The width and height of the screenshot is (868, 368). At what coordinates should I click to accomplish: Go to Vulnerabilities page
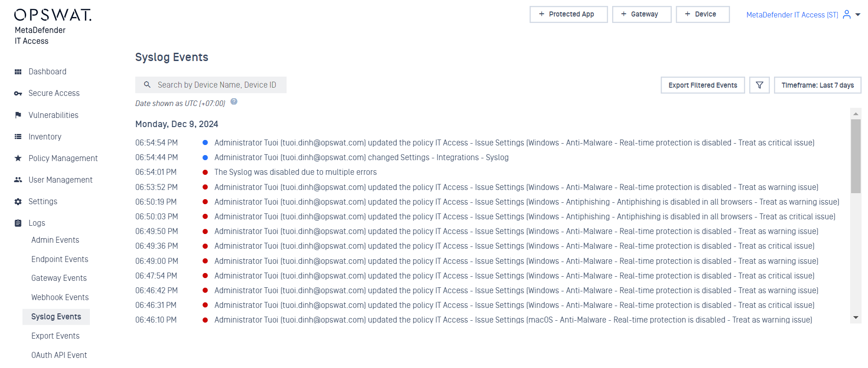[x=53, y=115]
